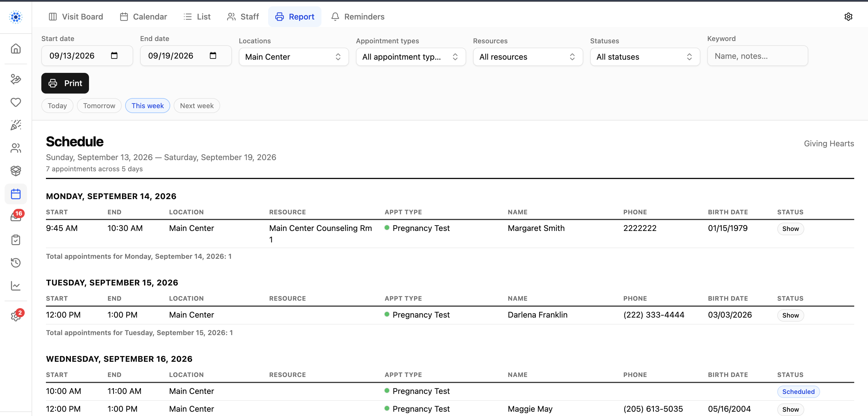The width and height of the screenshot is (868, 416).
Task: Switch to Reminders tab
Action: pyautogui.click(x=358, y=17)
